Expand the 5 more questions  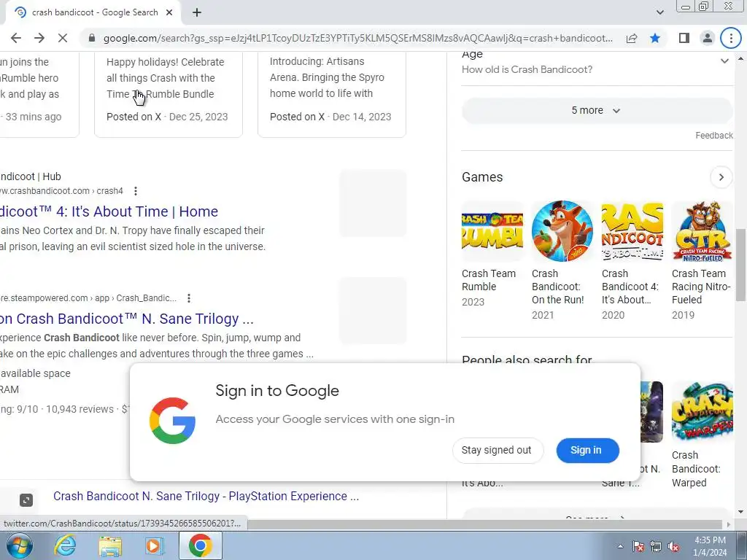point(595,111)
